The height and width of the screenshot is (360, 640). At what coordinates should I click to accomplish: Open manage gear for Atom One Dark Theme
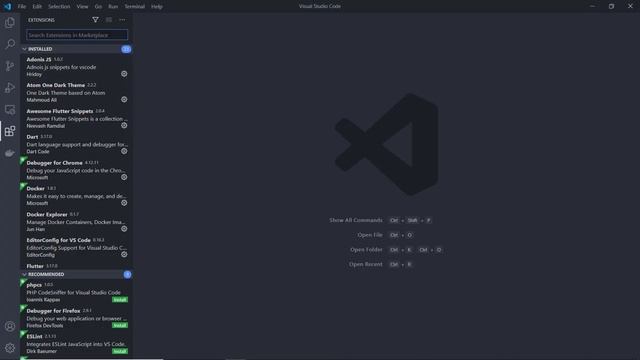124,100
